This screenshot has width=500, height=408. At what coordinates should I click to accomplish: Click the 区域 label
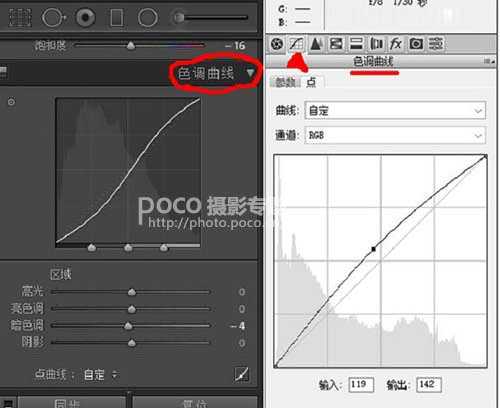(60, 274)
